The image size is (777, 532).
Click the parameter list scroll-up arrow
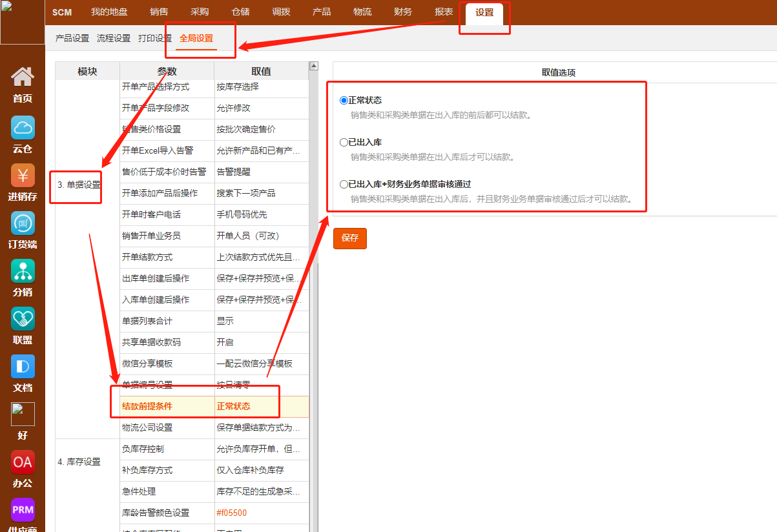[314, 66]
